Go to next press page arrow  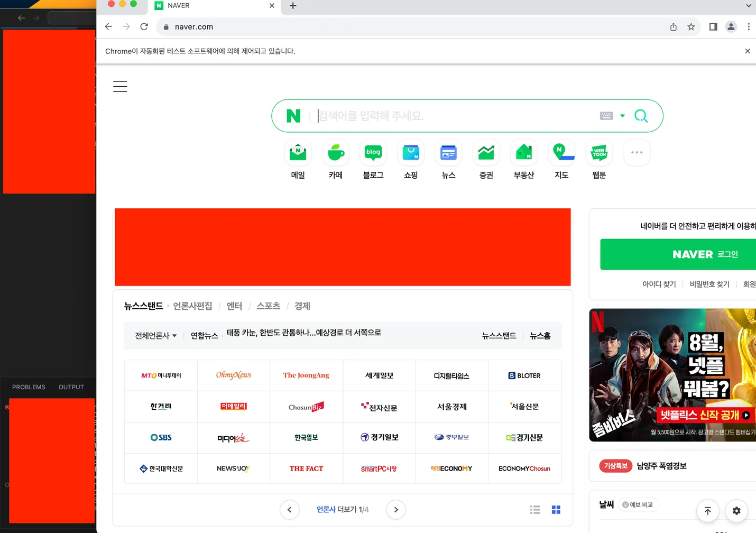[396, 510]
